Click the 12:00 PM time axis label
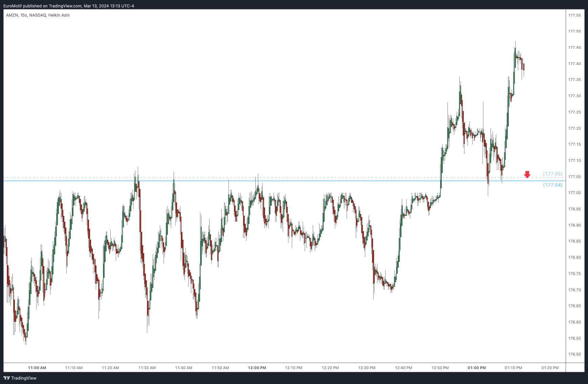The image size is (588, 384). pos(257,368)
